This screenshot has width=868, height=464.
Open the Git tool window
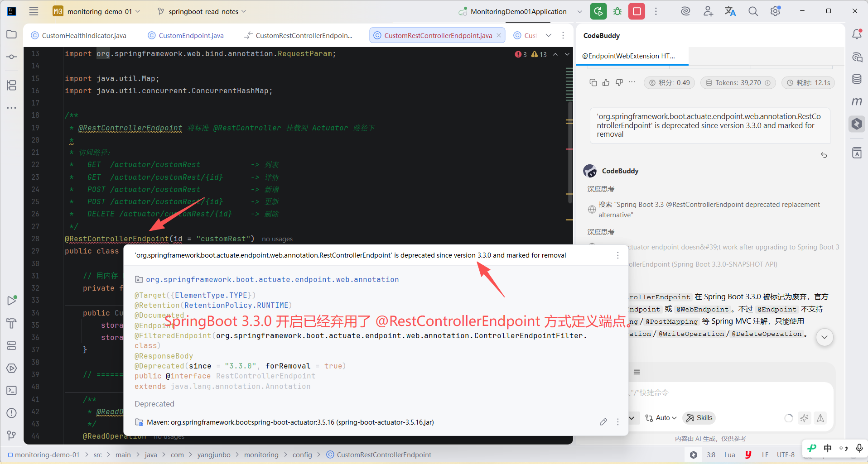tap(12, 435)
